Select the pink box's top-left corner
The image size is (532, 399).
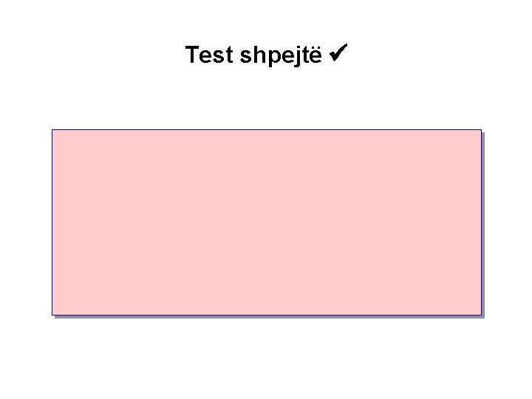[52, 131]
